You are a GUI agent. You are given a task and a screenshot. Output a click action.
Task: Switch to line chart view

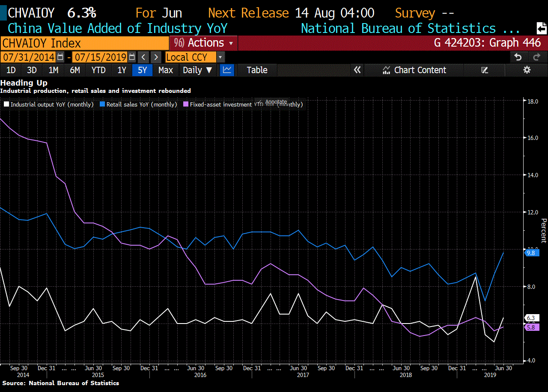(227, 70)
